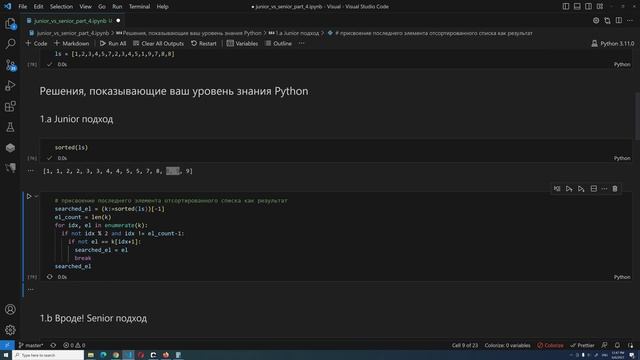
Task: Open output actions ellipsis for sorted list output
Action: (31, 171)
